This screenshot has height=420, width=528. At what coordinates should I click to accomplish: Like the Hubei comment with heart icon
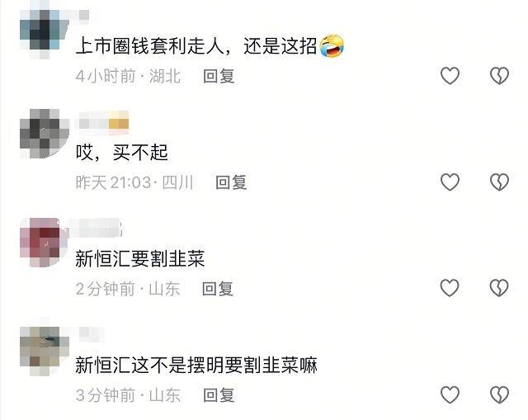[450, 75]
